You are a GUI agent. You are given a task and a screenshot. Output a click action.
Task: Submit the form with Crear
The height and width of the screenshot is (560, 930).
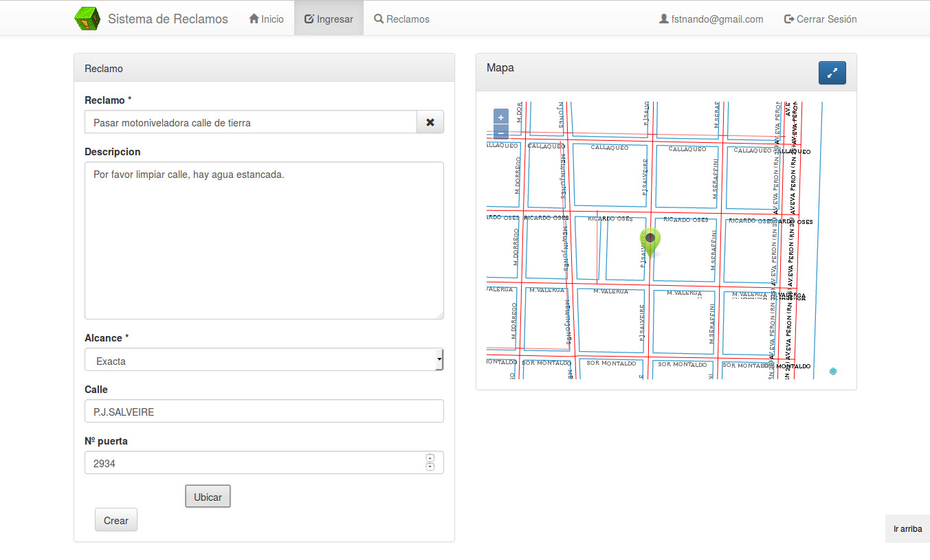click(116, 520)
